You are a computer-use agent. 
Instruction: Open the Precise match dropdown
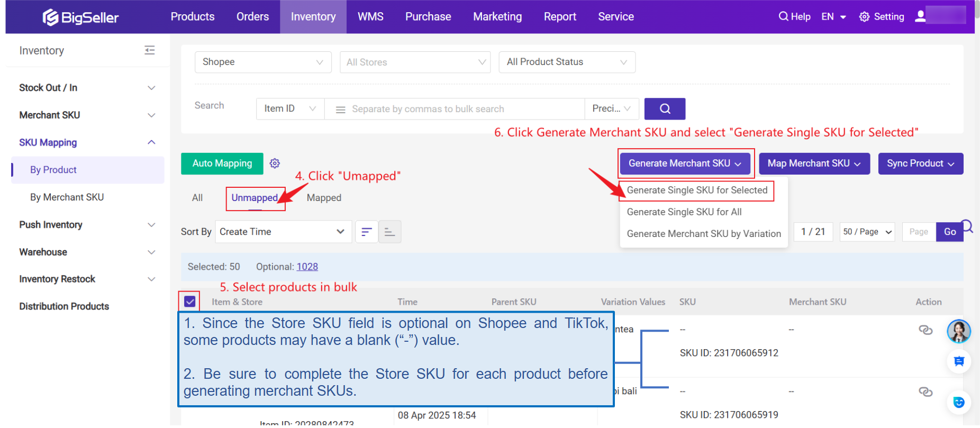pos(612,109)
